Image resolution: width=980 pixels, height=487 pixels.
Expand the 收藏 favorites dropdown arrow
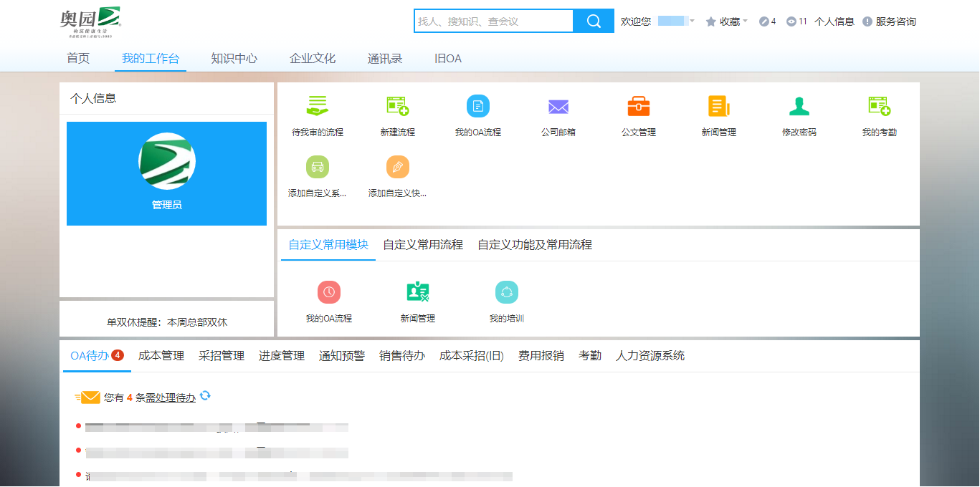(x=746, y=21)
